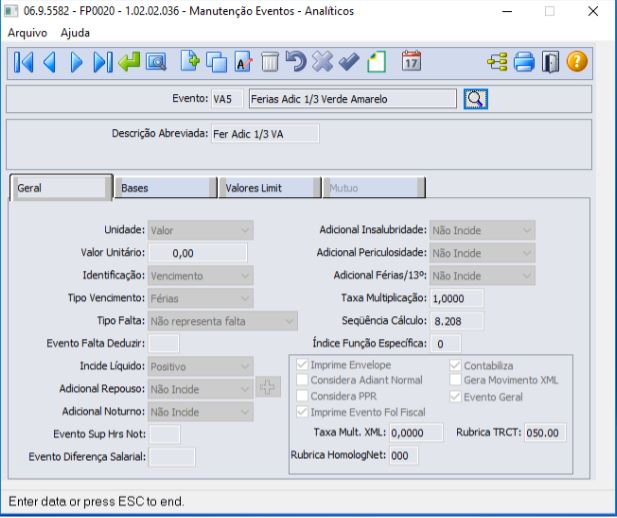Toggle Imprime Evento Fol Fiscal checkbox
The width and height of the screenshot is (617, 518).
click(x=302, y=412)
